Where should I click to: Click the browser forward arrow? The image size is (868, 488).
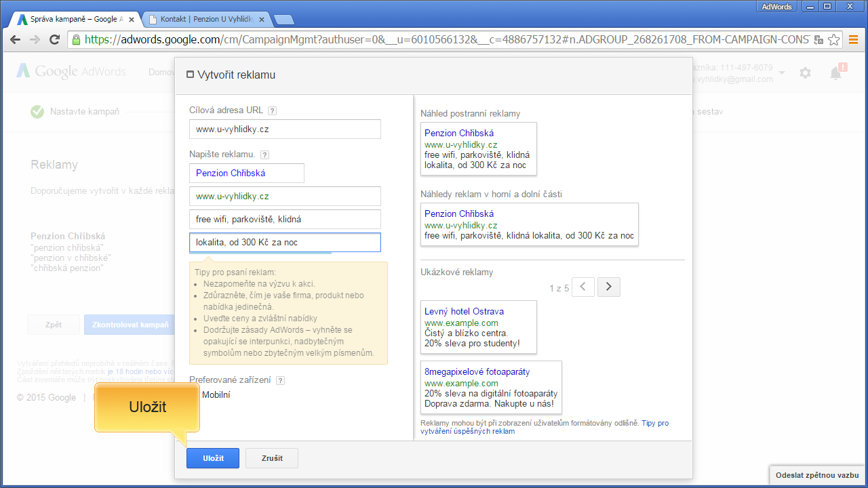(x=35, y=39)
